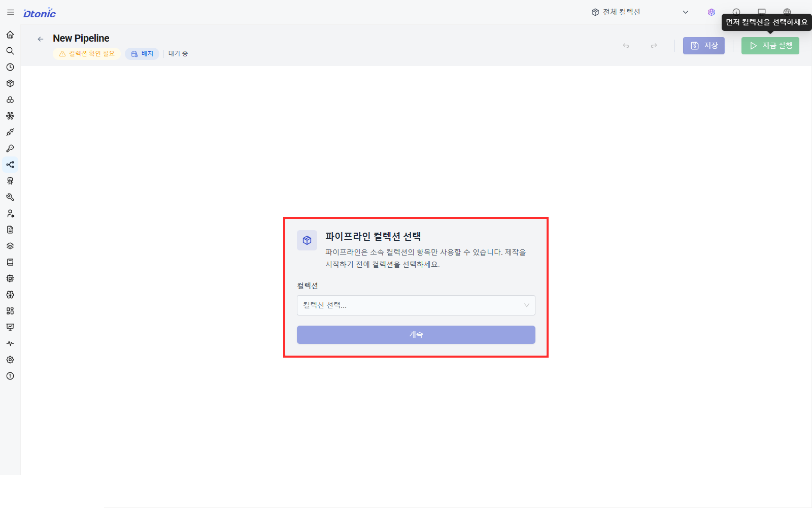
Task: Open the search icon in the sidebar
Action: tap(10, 51)
